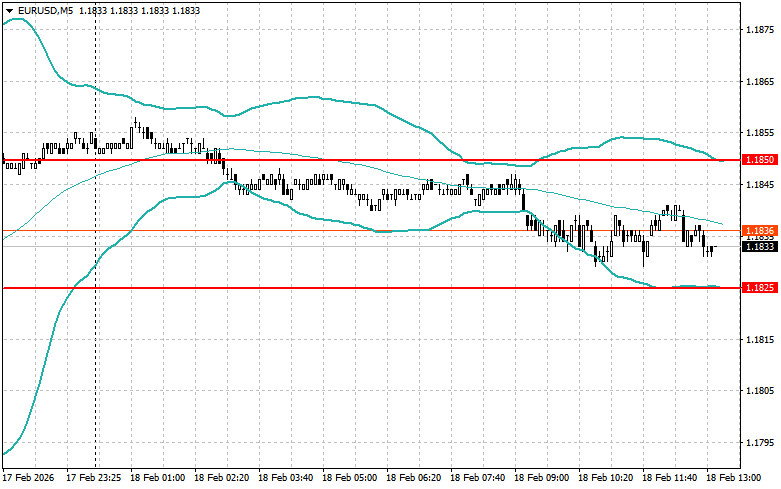Select the 18 Feb 03:40 time label

click(285, 478)
